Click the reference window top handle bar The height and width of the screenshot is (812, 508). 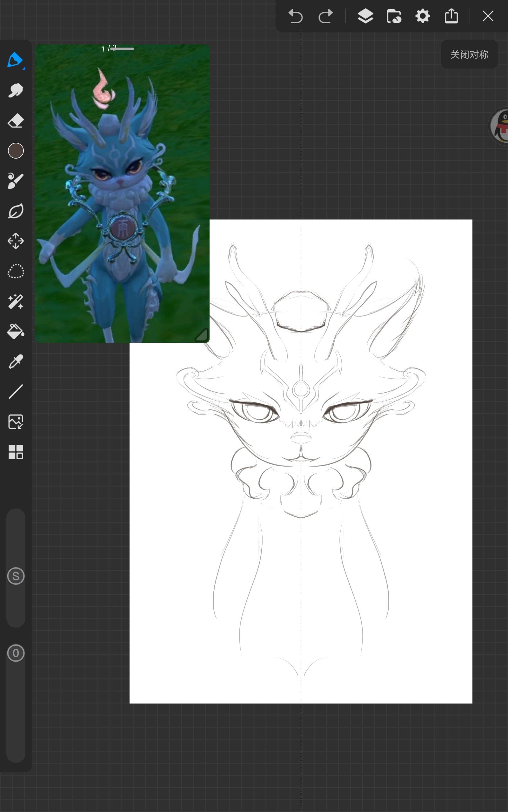pos(122,49)
